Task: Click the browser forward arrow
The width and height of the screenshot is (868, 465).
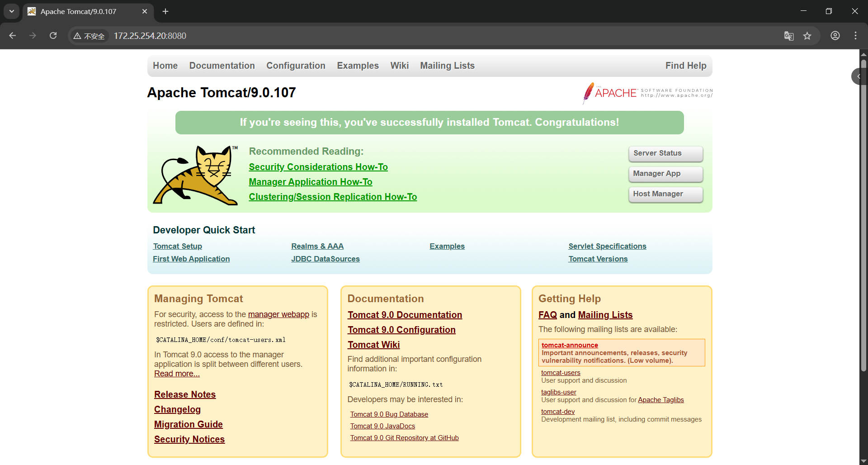Action: [x=33, y=36]
